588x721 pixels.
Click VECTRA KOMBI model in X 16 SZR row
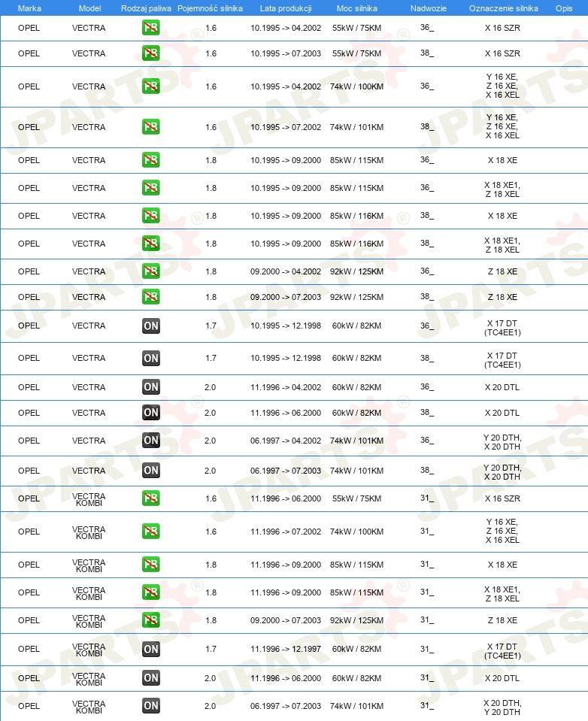tap(89, 499)
